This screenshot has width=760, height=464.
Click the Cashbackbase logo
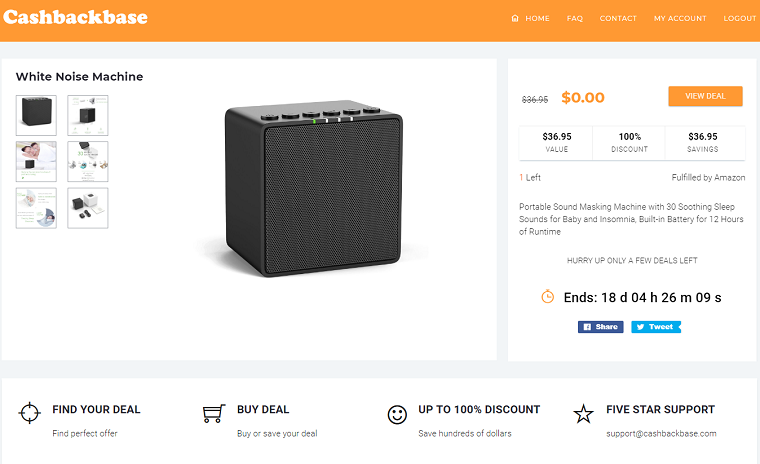75,17
